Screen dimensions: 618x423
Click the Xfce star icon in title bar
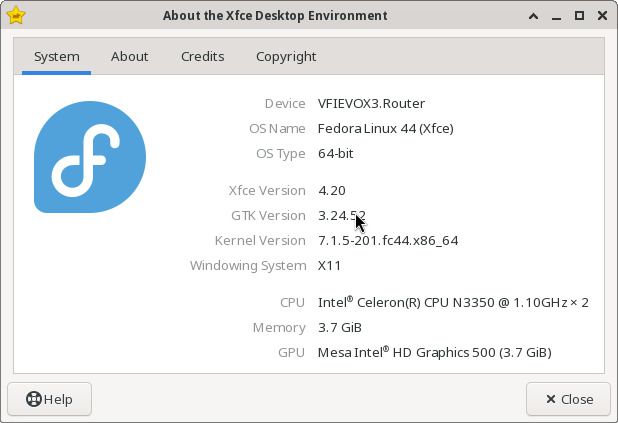point(16,16)
